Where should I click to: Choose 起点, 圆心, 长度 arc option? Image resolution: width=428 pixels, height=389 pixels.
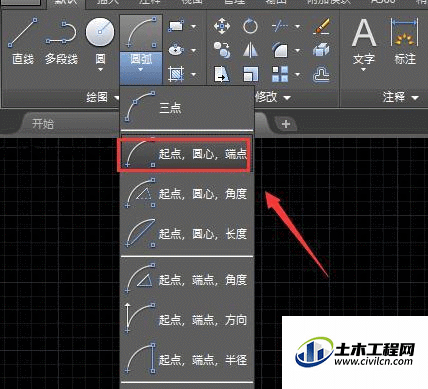(x=187, y=234)
